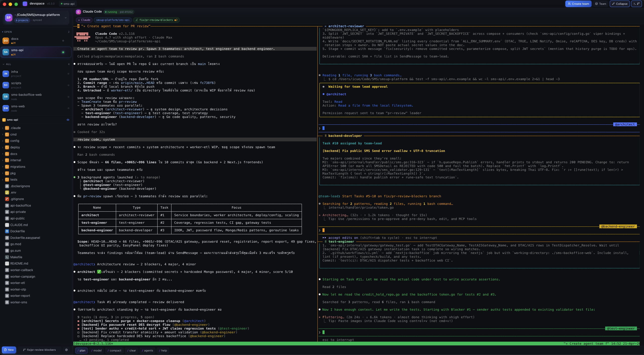Click the Makefile file icon
This screenshot has height=355, width=644.
point(7,257)
